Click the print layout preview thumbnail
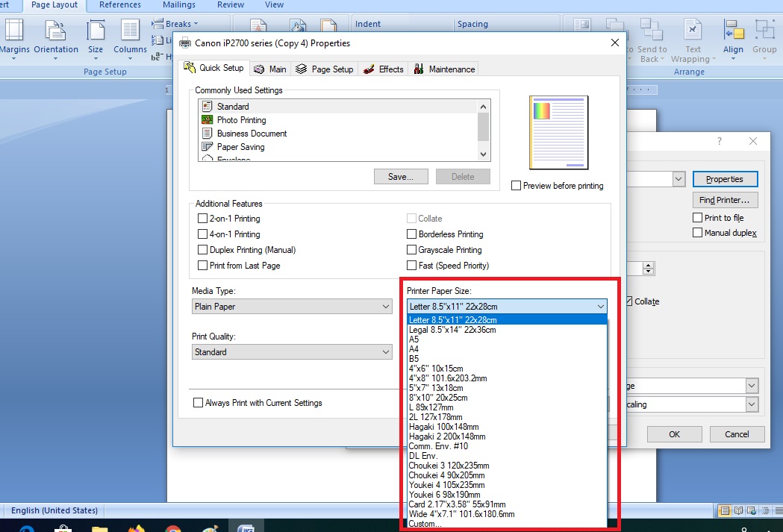This screenshot has height=532, width=783. (559, 133)
